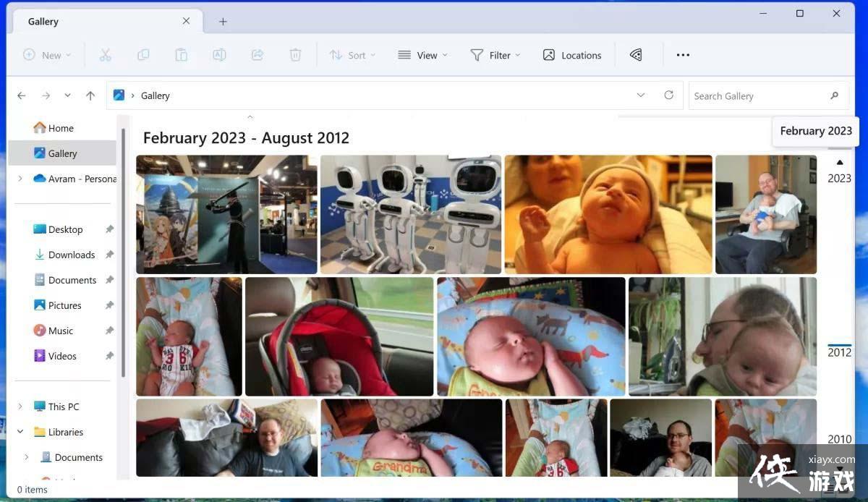Expand the This PC tree node
The width and height of the screenshot is (868, 502).
click(x=20, y=407)
